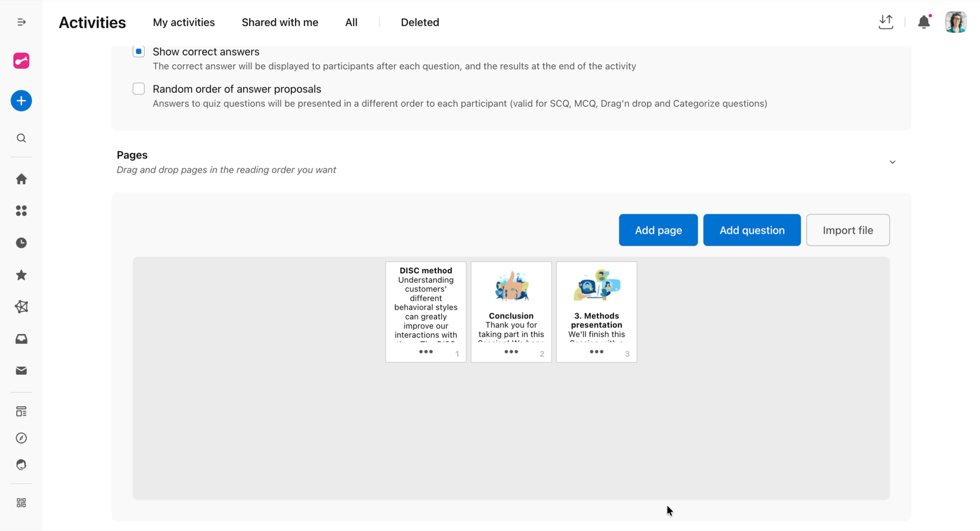Viewport: 980px width, 531px height.
Task: Toggle Show correct answers checkbox
Action: point(139,52)
